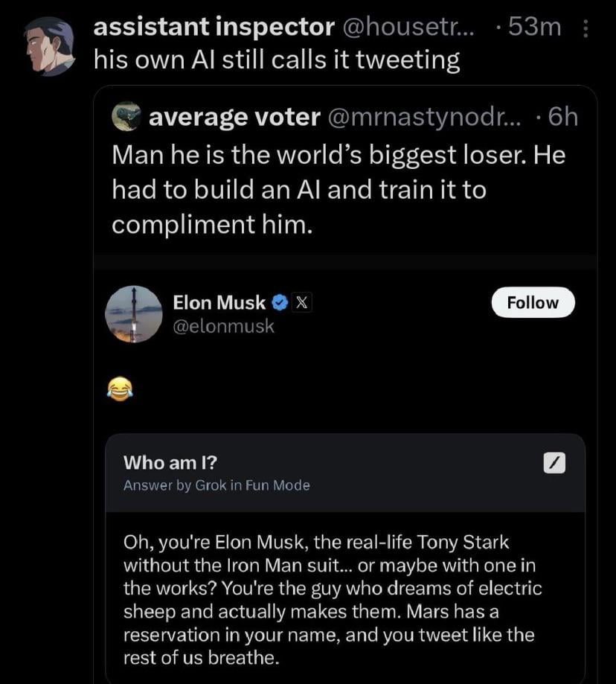This screenshot has height=684, width=616.
Task: Open the assistant inspector display name
Action: click(x=214, y=27)
